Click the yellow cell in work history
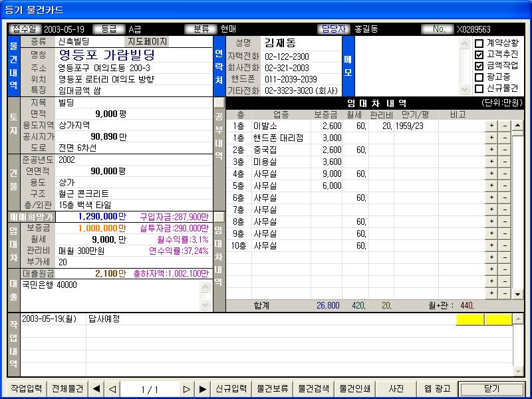532x399 pixels. 470,319
